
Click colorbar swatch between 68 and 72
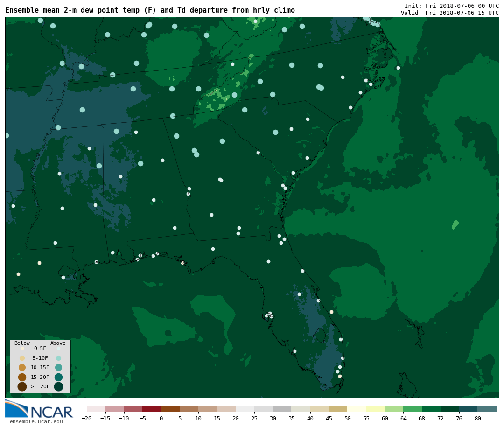point(431,409)
